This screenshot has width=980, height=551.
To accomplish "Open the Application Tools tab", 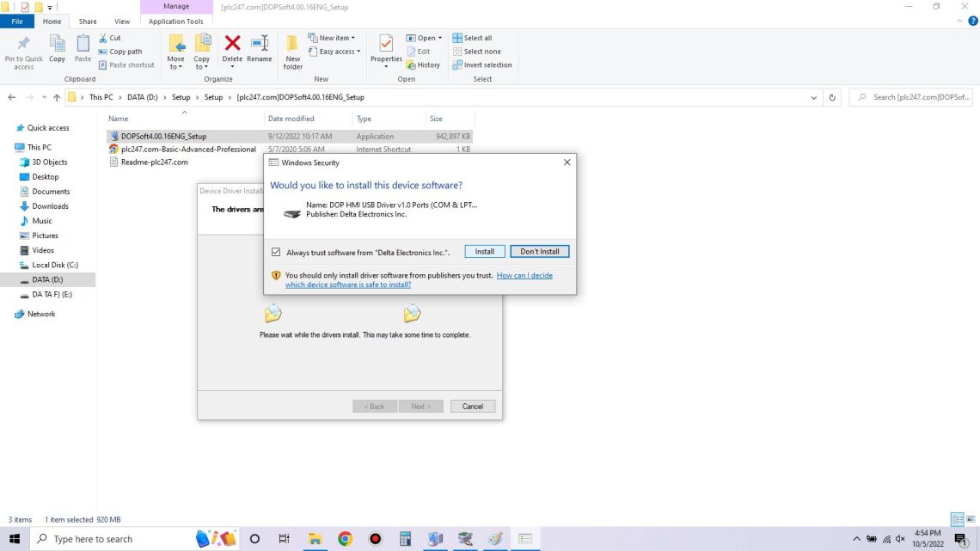I will 175,21.
